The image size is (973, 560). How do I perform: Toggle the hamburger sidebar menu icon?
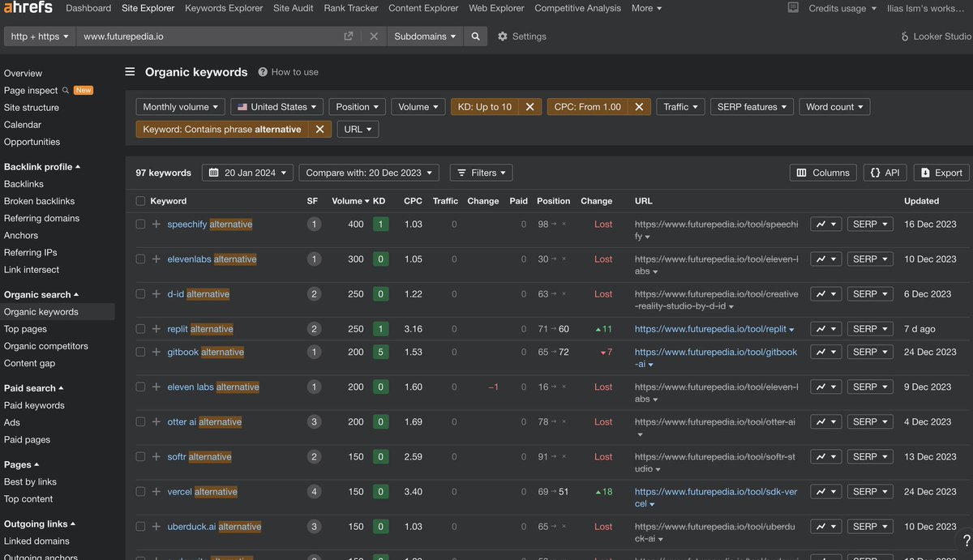click(x=130, y=71)
